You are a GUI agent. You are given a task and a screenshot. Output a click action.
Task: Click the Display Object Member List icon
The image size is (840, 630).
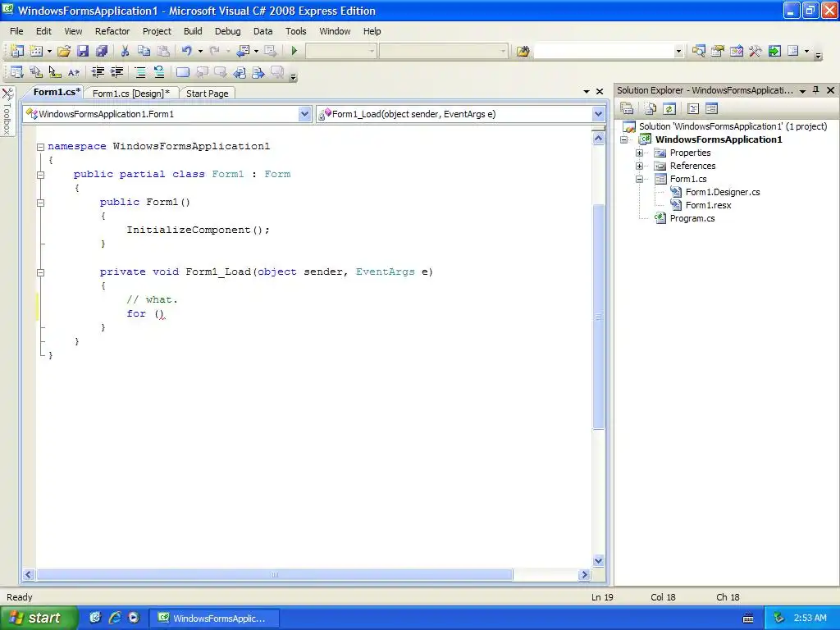[17, 72]
